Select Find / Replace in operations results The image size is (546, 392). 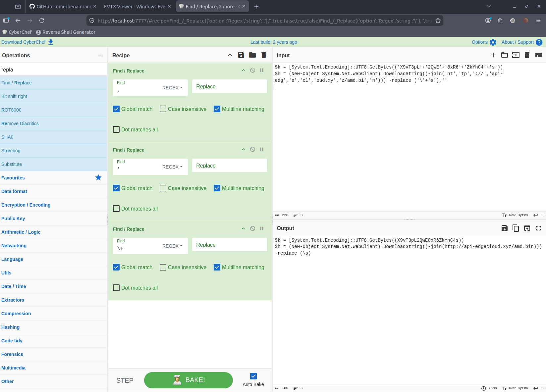[x=53, y=83]
